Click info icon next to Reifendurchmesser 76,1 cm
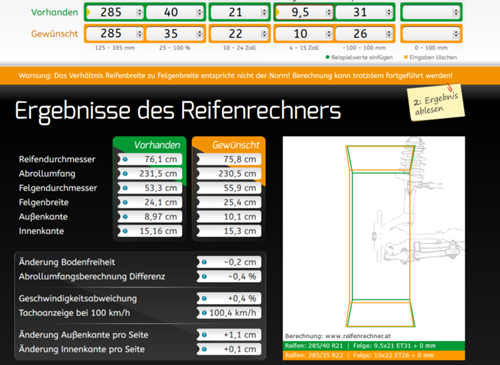The height and width of the screenshot is (365, 500). click(125, 159)
